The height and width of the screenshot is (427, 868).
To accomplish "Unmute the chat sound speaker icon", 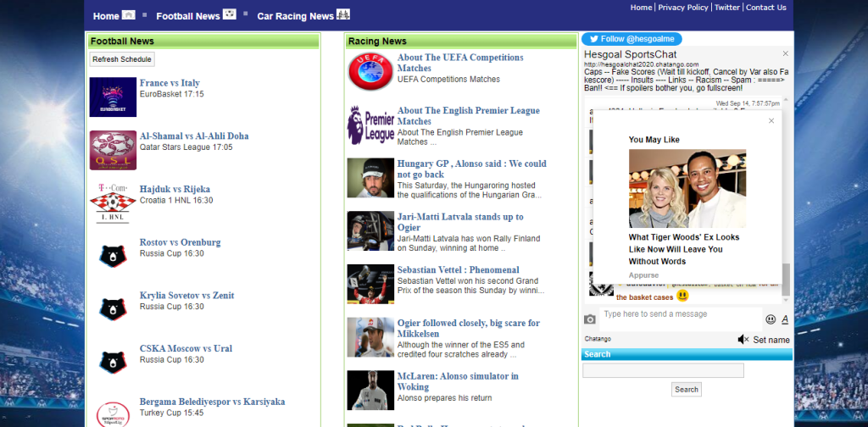I will pyautogui.click(x=743, y=340).
